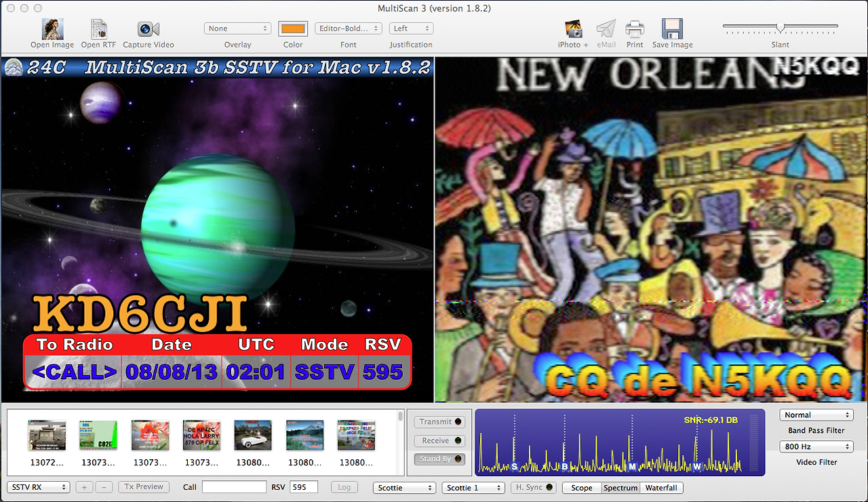Click the eMail paper plane icon
Viewport: 868px width, 502px height.
[x=606, y=30]
